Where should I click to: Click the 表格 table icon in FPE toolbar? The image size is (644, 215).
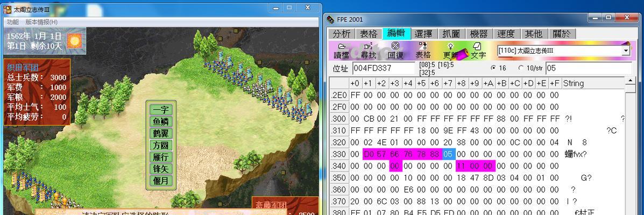point(423,51)
